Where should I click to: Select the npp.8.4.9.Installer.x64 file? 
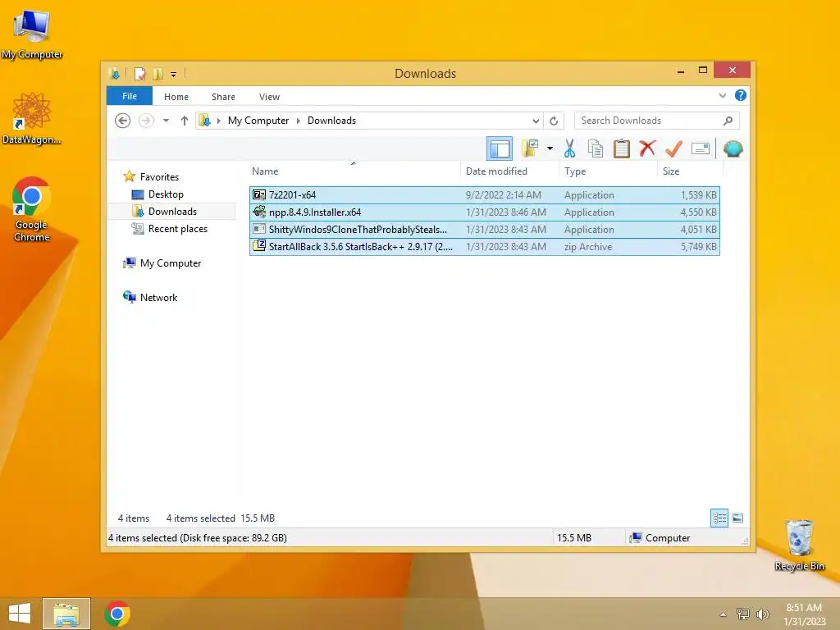(x=484, y=212)
